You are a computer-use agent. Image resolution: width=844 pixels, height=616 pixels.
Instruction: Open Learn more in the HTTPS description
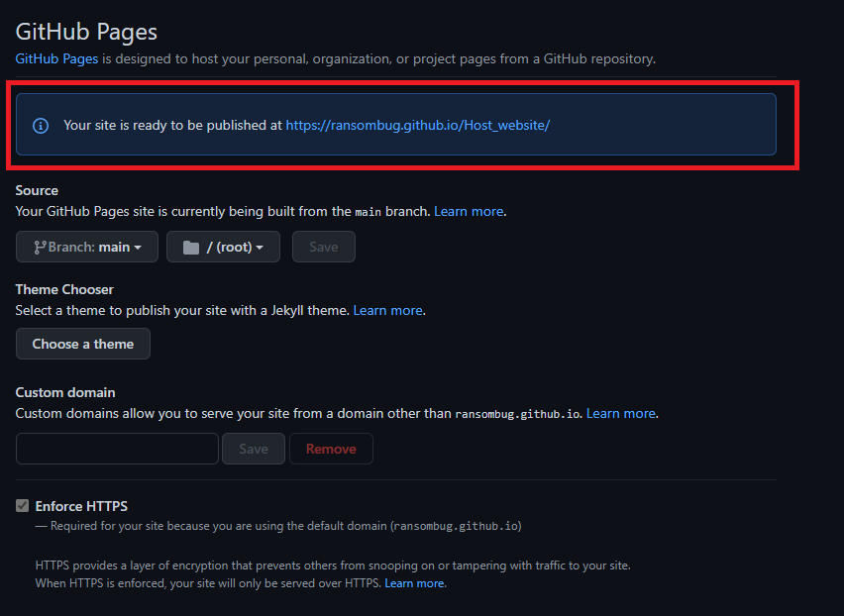tap(414, 583)
